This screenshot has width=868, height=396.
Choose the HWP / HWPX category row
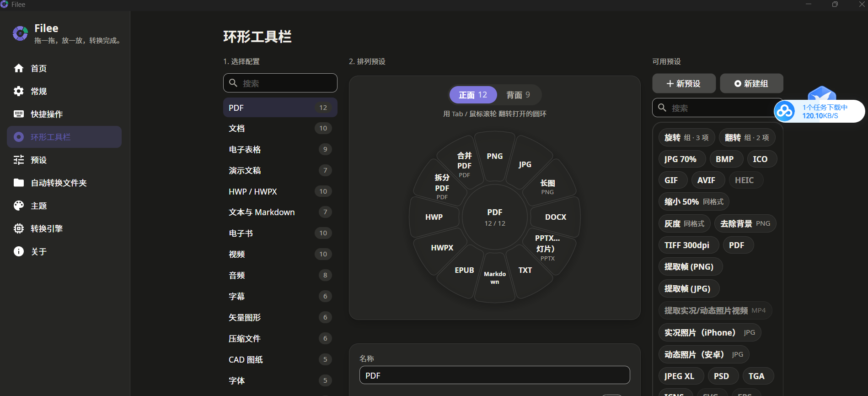[280, 191]
